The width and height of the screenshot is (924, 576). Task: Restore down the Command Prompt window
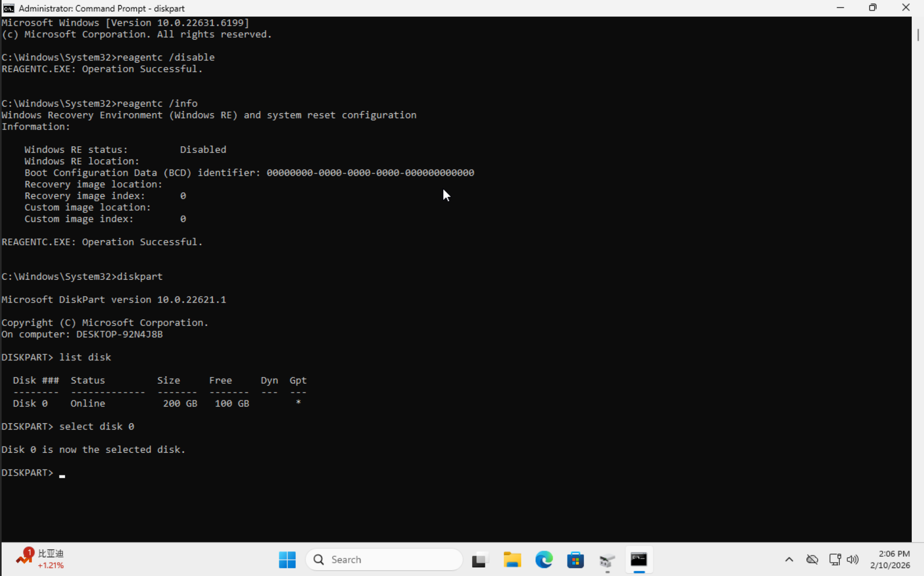point(873,8)
